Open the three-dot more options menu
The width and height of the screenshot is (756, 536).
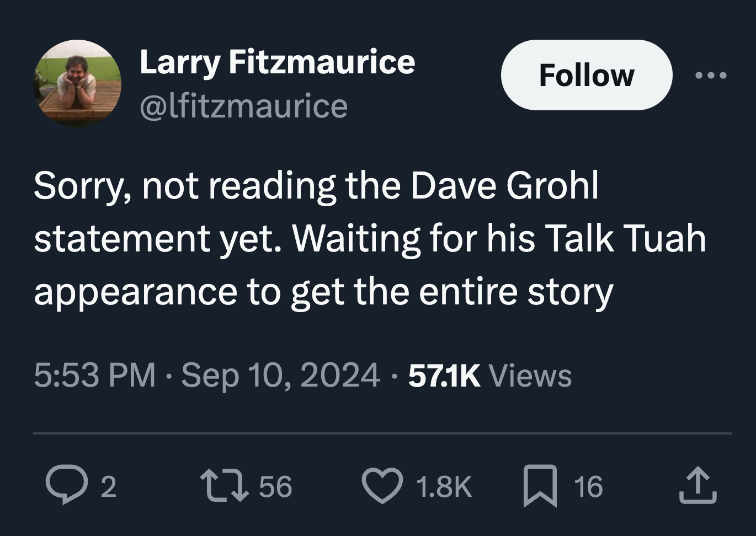pos(711,75)
